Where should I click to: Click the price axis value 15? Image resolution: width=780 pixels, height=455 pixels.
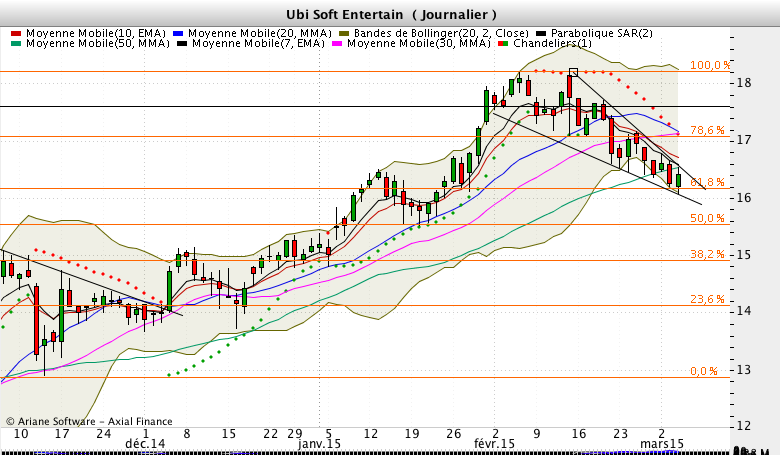click(x=744, y=255)
